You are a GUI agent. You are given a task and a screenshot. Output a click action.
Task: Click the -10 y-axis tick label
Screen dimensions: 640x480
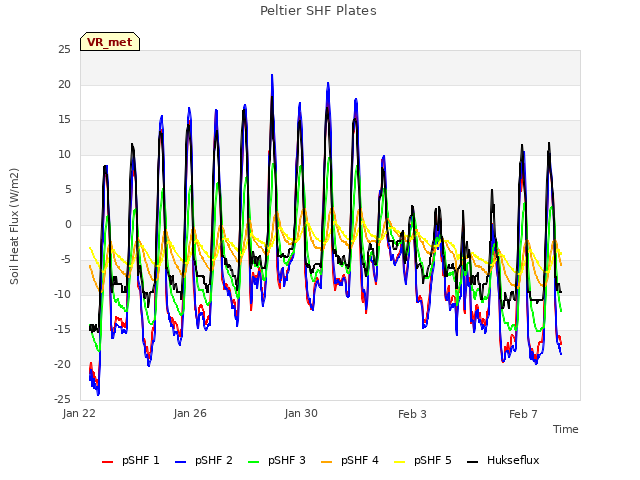tap(63, 295)
